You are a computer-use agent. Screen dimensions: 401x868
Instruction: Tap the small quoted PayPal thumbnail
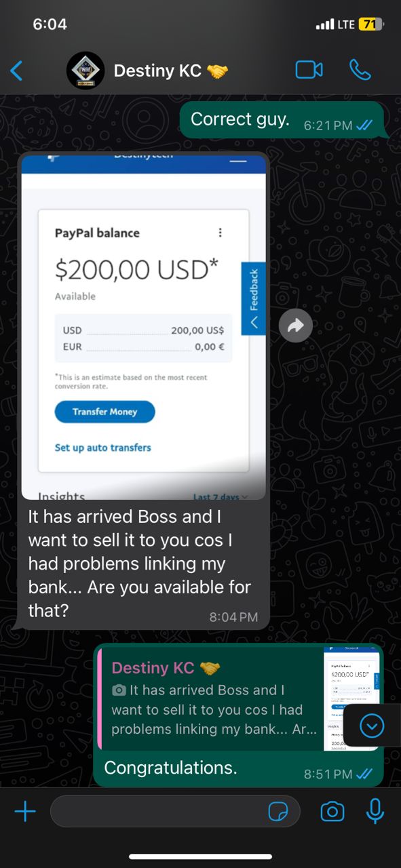[x=351, y=698]
